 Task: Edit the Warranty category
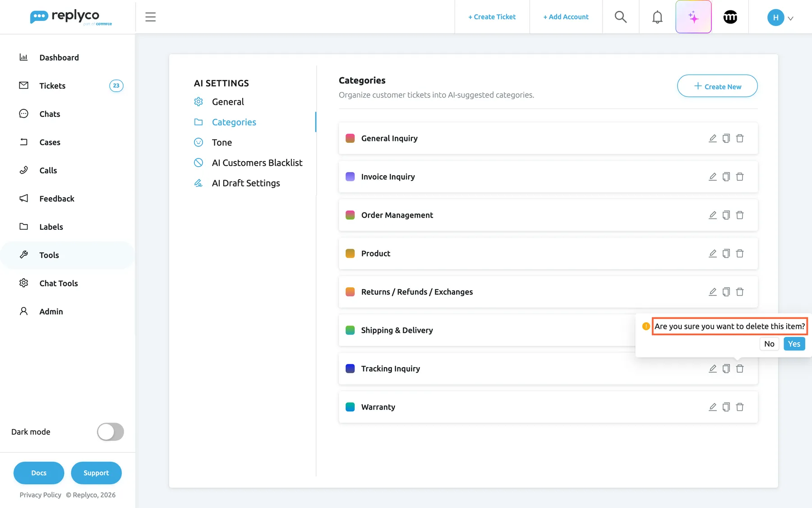[713, 407]
